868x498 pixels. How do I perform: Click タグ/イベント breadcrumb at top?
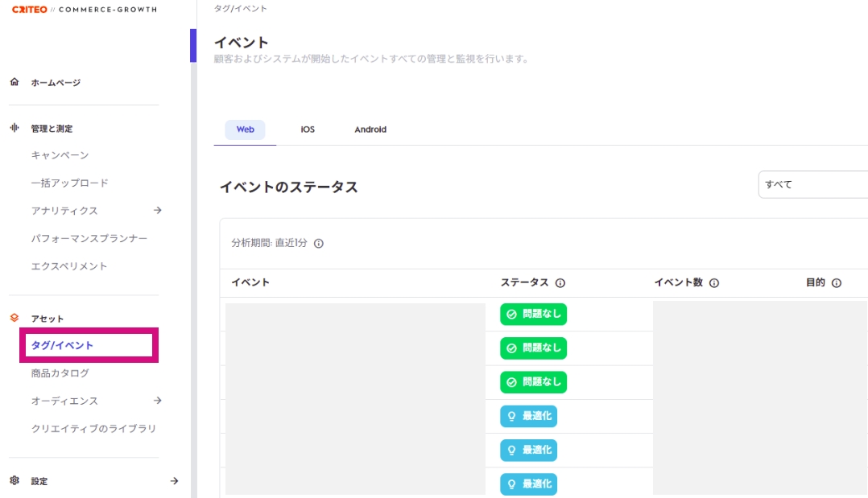click(x=241, y=8)
